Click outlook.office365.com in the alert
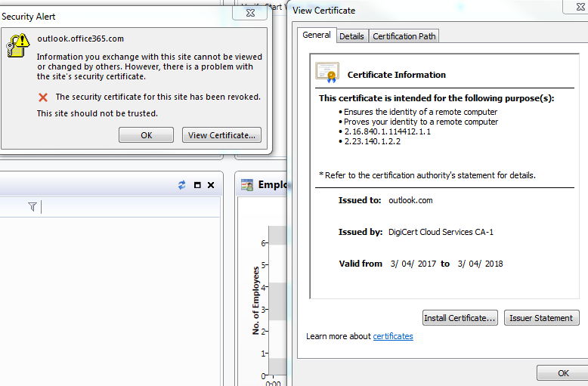This screenshot has height=386, width=588. (80, 39)
